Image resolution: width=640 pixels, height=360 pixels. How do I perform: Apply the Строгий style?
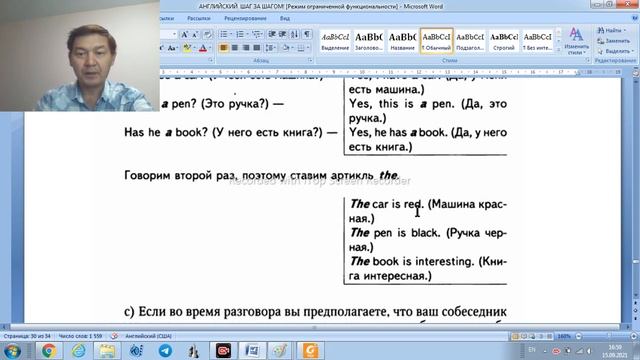coord(504,41)
